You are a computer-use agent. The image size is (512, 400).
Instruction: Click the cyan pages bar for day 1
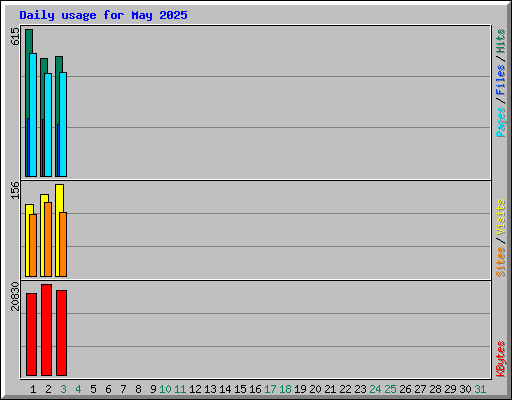(33, 115)
